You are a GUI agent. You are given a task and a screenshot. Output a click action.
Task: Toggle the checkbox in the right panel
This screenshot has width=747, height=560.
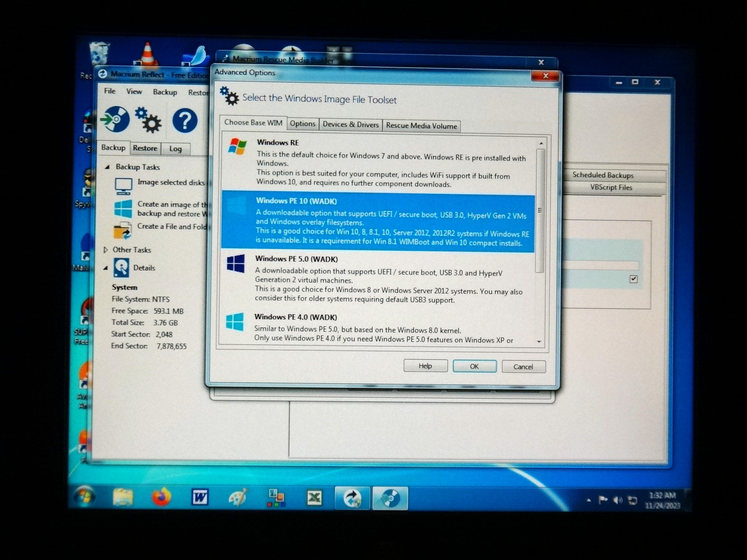[x=633, y=279]
